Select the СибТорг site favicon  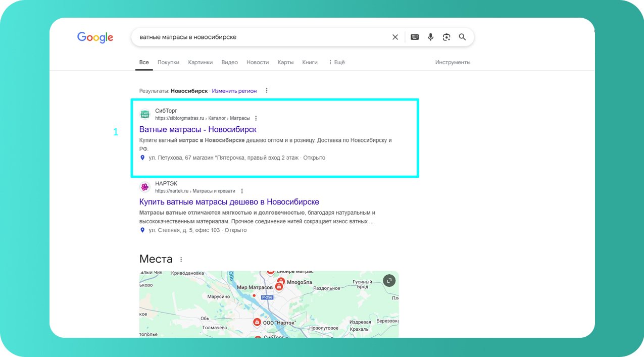pyautogui.click(x=145, y=114)
